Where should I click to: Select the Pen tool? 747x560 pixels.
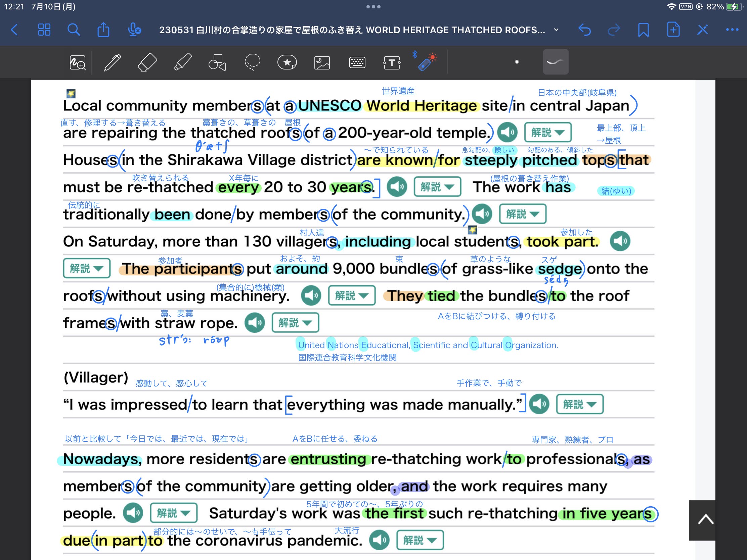113,62
